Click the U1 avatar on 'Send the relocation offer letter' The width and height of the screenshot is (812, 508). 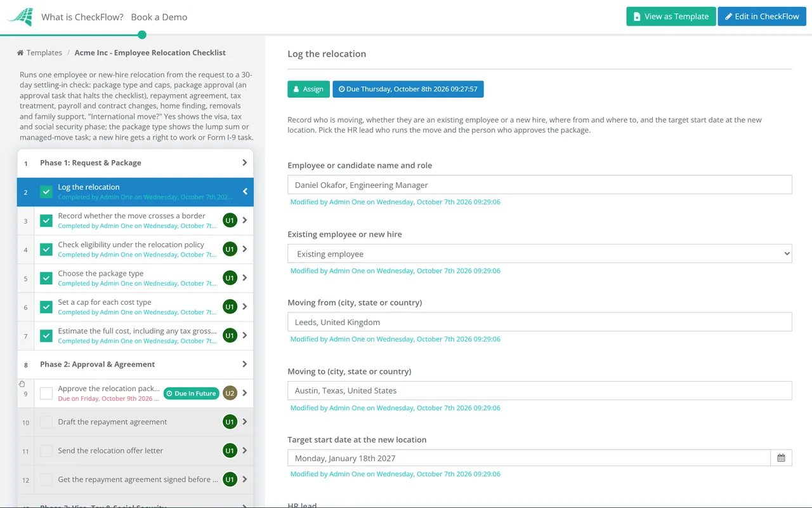coord(230,451)
